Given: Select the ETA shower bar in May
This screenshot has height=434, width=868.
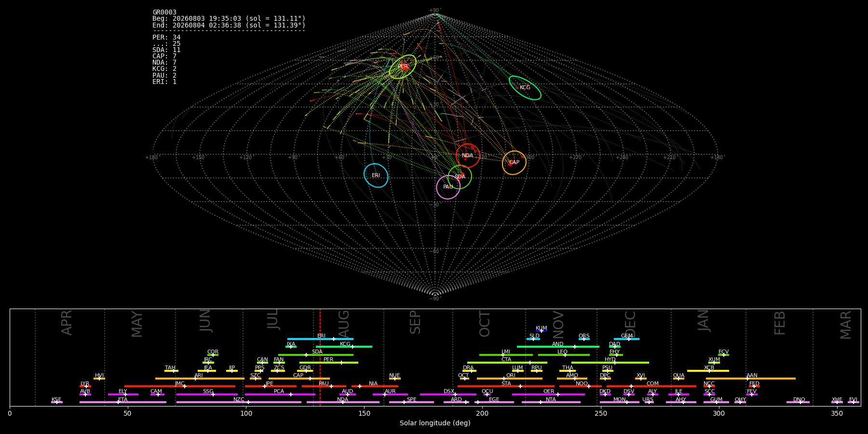Looking at the screenshot, I should tap(123, 402).
